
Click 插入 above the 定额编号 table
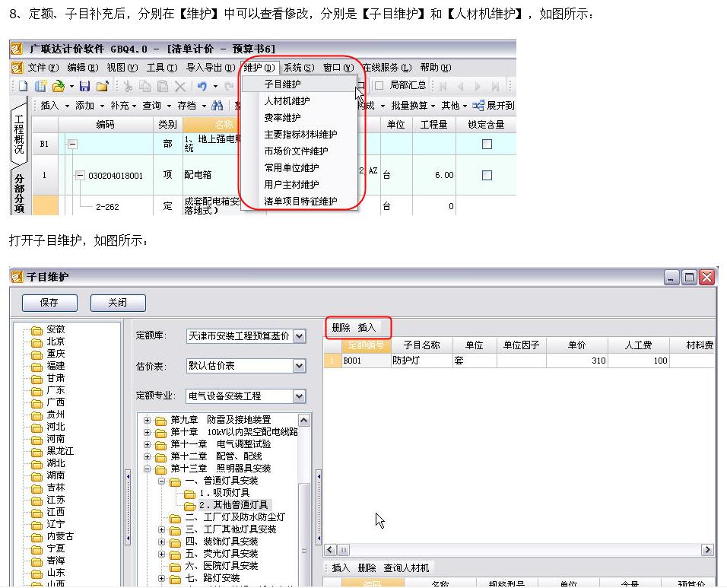click(x=367, y=328)
